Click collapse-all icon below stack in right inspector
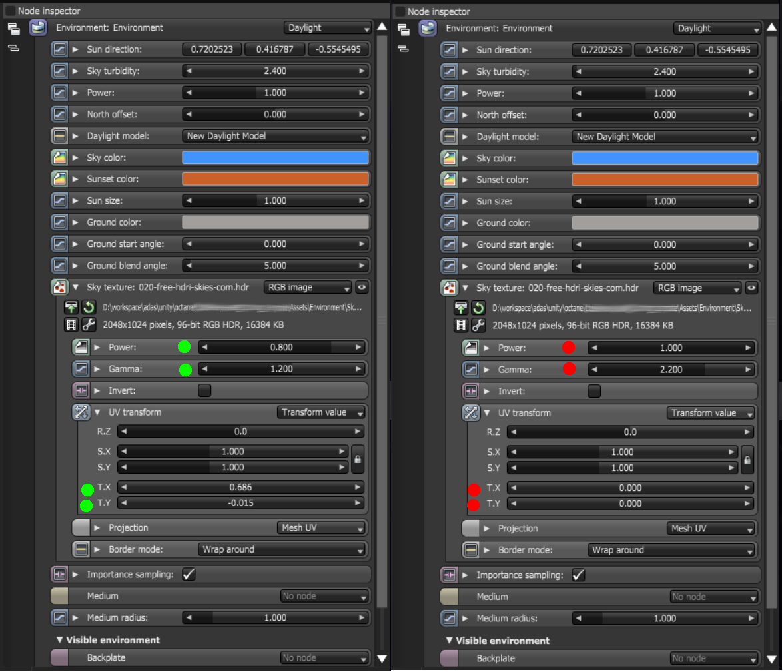784x672 pixels. (x=403, y=49)
